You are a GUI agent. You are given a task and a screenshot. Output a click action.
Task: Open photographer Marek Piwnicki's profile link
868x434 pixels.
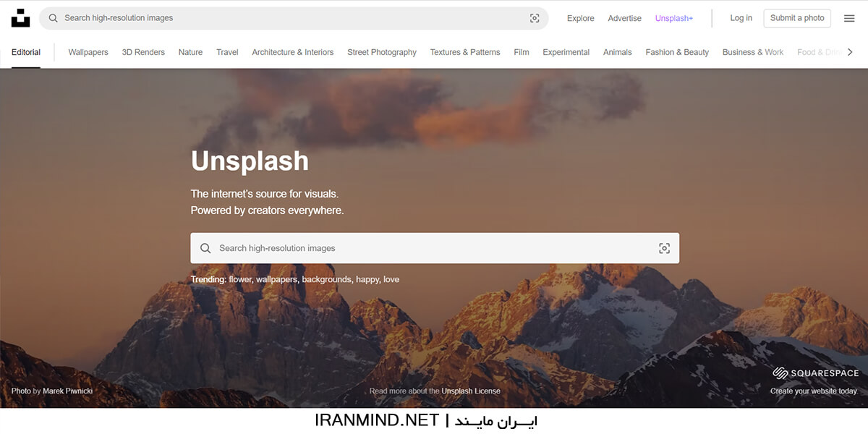coord(67,391)
